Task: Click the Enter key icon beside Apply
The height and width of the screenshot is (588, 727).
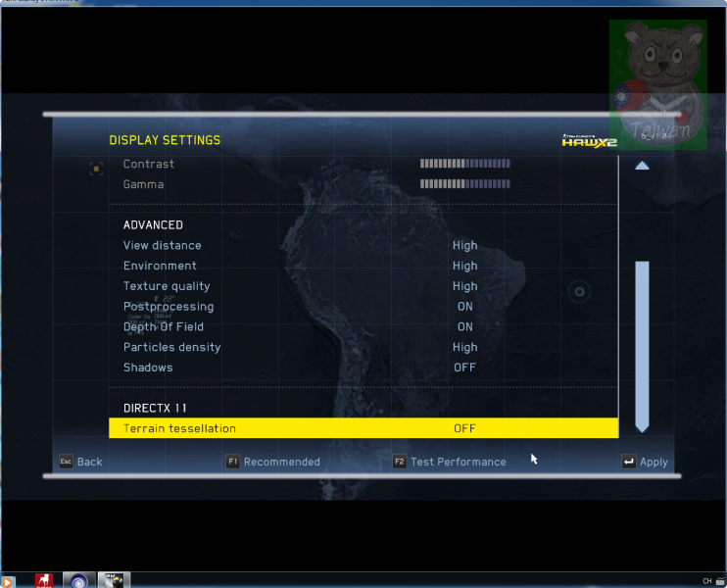Action: (x=628, y=462)
